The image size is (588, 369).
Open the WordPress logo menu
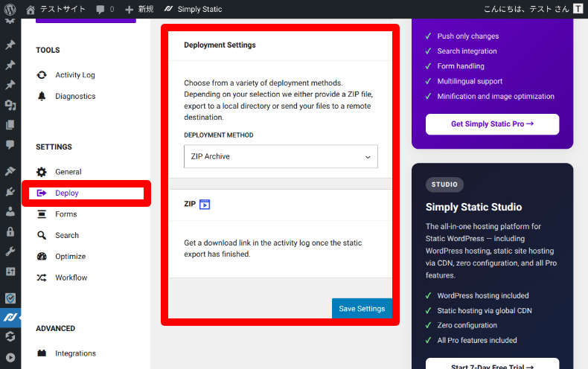(10, 9)
